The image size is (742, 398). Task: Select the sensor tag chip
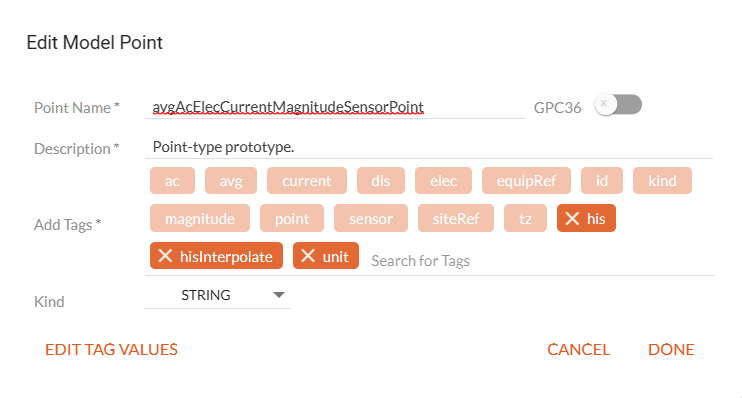pos(371,218)
